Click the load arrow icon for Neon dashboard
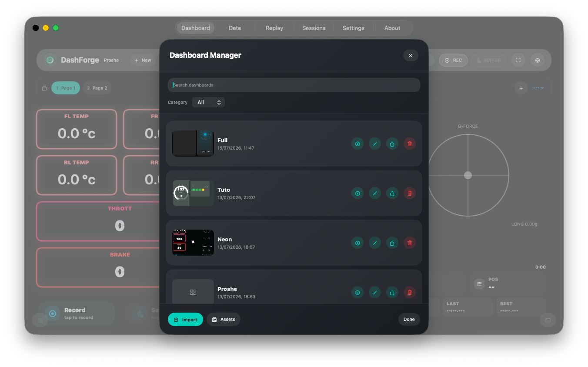The width and height of the screenshot is (588, 367). [x=357, y=243]
